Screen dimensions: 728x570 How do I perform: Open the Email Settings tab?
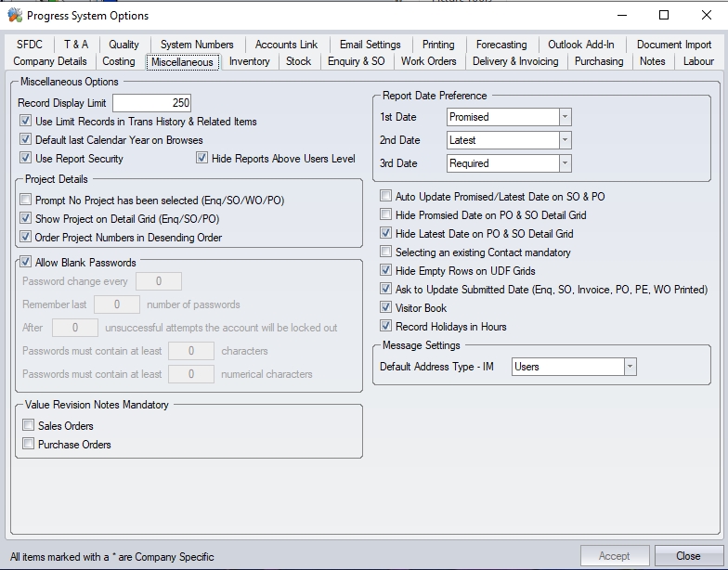[x=370, y=45]
